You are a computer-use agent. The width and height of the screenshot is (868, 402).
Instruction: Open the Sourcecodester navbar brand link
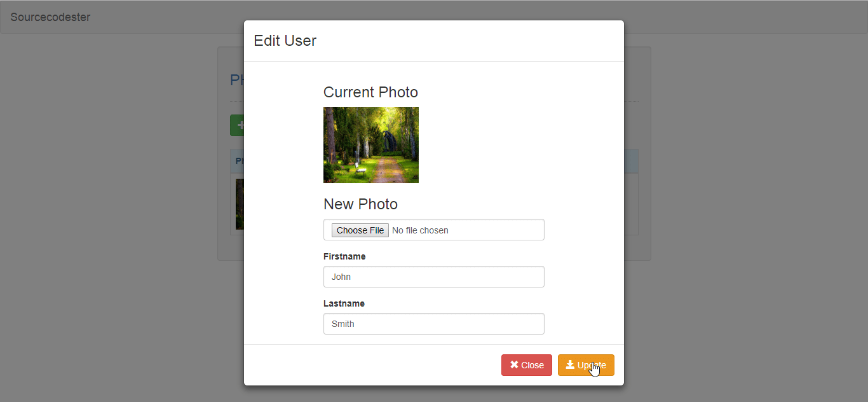click(50, 17)
